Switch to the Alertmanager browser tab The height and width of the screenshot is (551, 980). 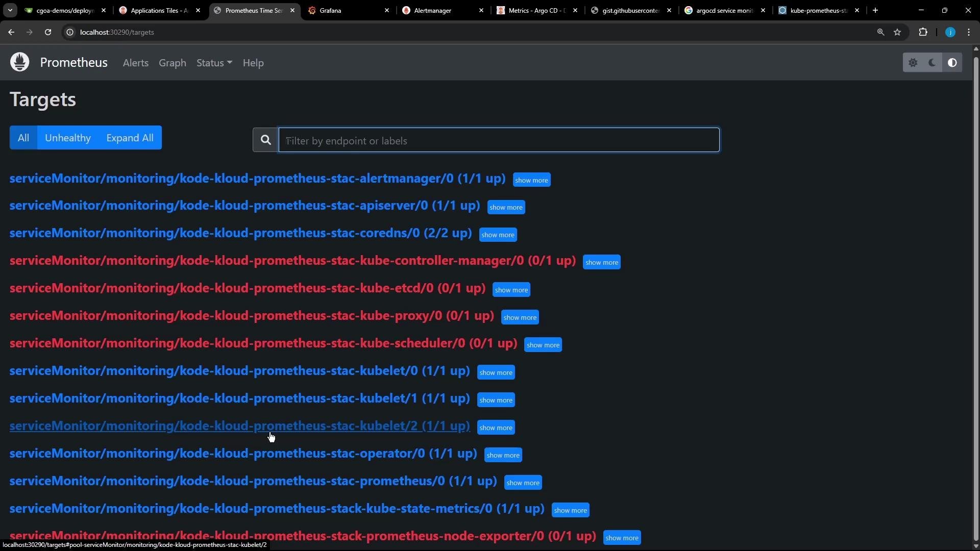coord(443,10)
